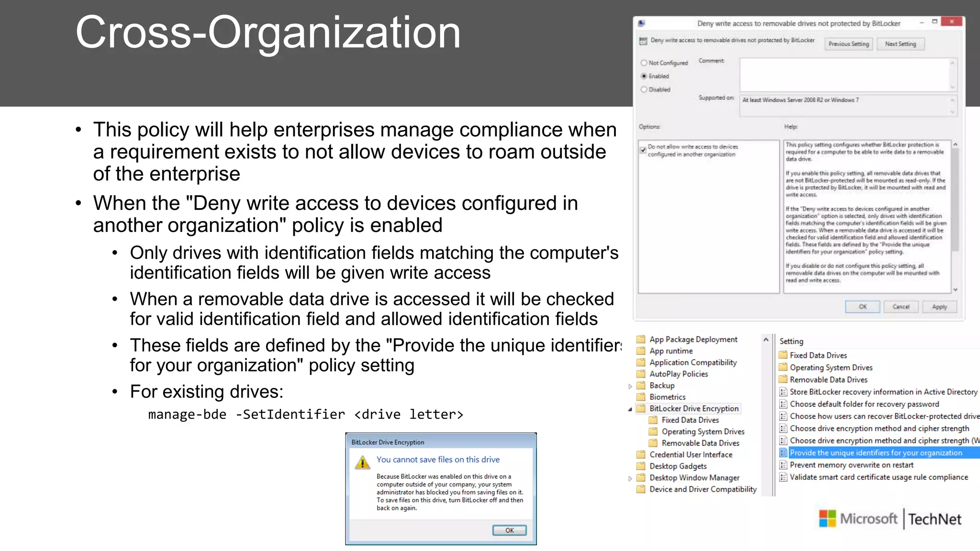Select the Enabled radio button
980x551 pixels.
click(644, 76)
